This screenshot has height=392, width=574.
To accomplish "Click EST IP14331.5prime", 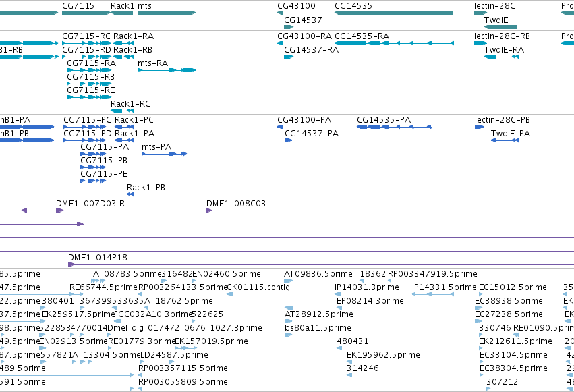I will [444, 287].
